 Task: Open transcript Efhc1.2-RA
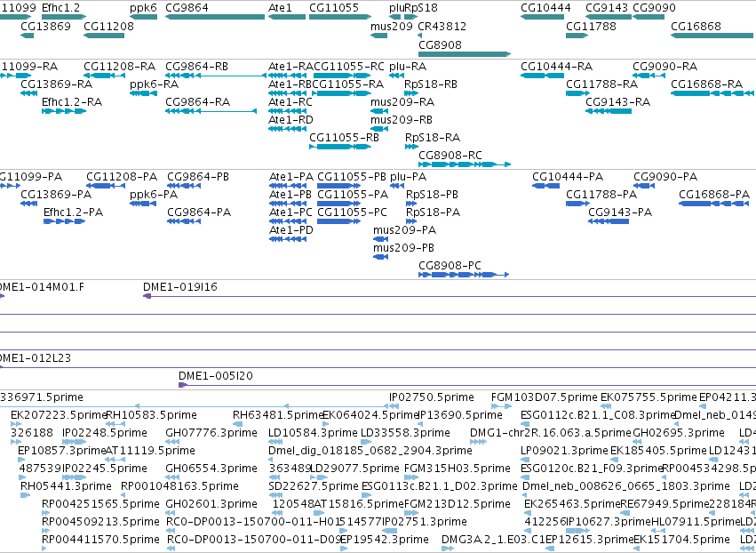click(64, 111)
